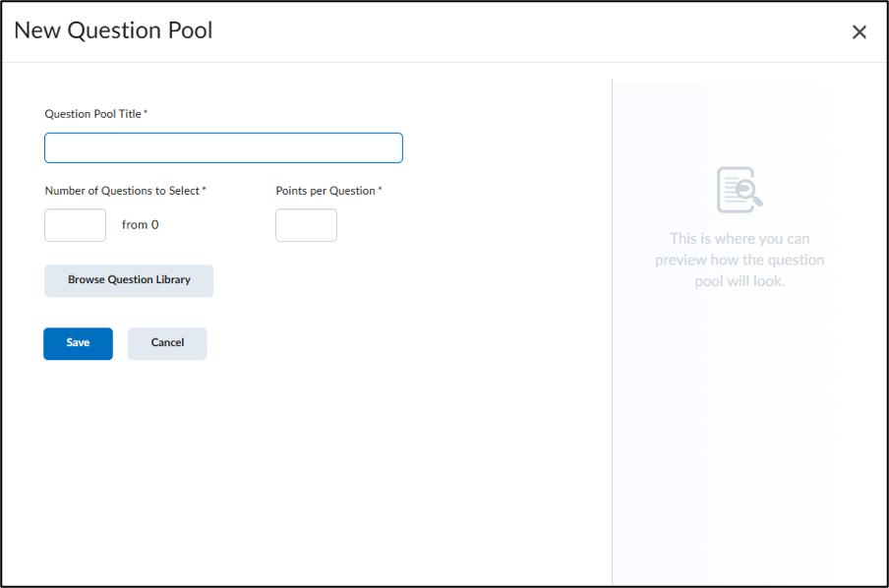Open Browse Question Library

click(x=129, y=280)
